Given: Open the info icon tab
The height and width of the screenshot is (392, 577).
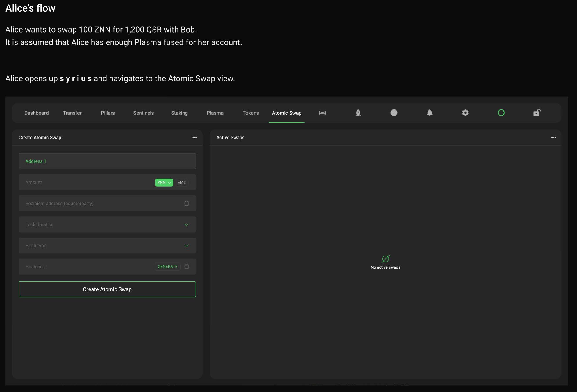Looking at the screenshot, I should pos(394,113).
